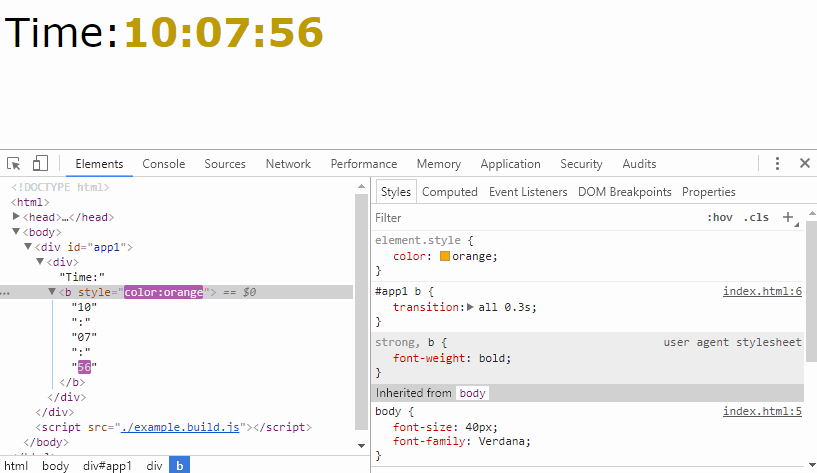Expand the head node in DOM tree
This screenshot has width=817, height=473.
(x=16, y=216)
